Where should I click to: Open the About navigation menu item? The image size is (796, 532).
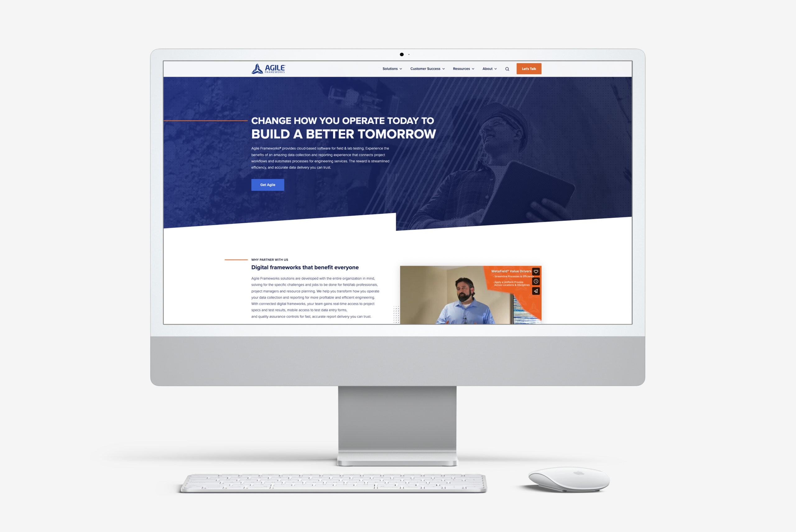coord(489,68)
